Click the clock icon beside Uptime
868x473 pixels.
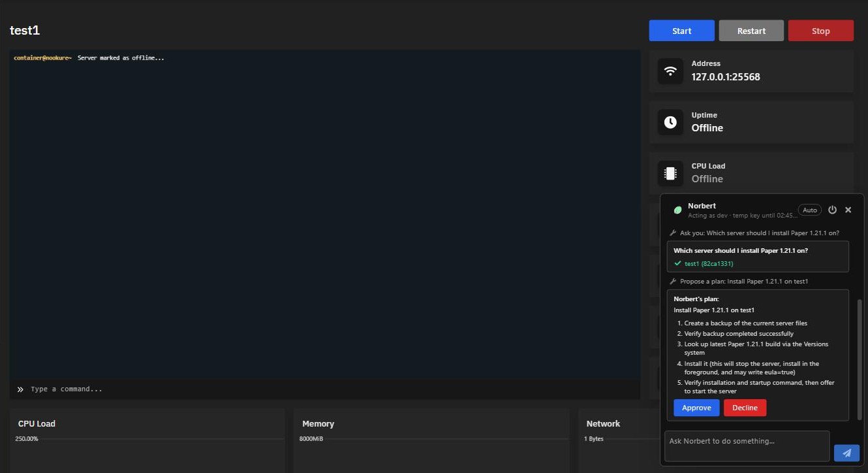click(670, 122)
